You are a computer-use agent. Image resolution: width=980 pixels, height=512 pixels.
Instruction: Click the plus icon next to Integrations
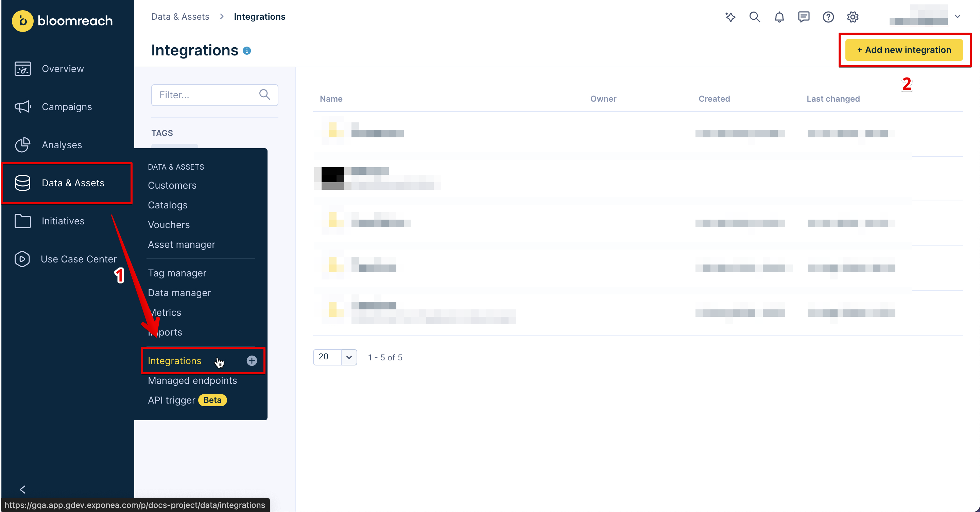click(x=252, y=361)
